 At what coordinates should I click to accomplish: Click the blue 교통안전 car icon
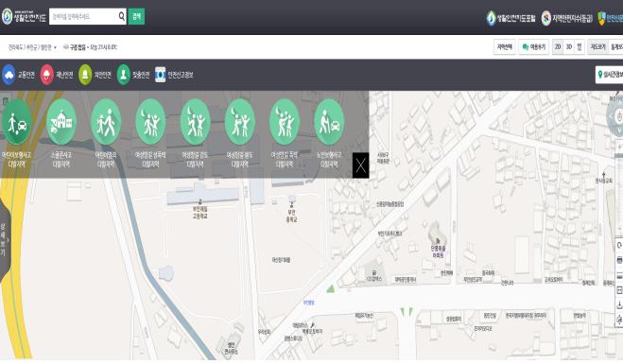(9, 75)
